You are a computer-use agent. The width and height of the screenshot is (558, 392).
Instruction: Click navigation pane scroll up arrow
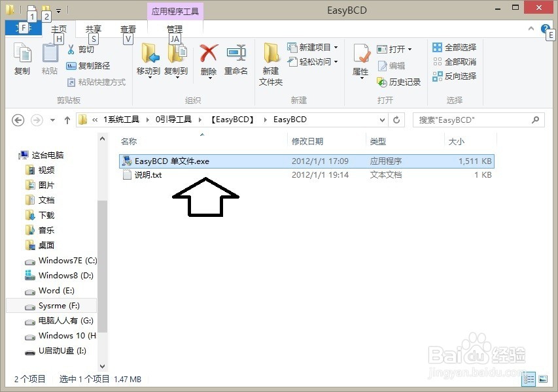pos(103,139)
